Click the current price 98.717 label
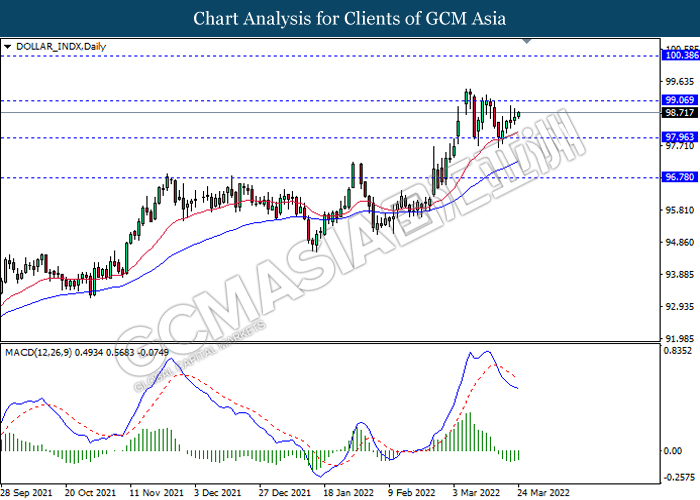The height and width of the screenshot is (500, 700). 679,112
